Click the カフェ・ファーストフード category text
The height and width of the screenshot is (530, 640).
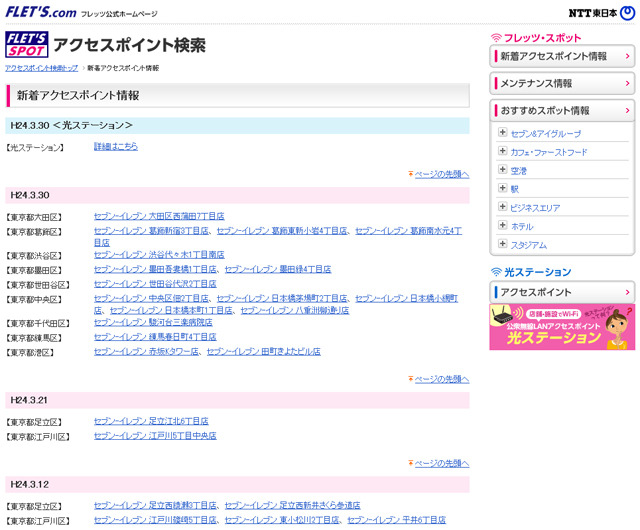(549, 152)
